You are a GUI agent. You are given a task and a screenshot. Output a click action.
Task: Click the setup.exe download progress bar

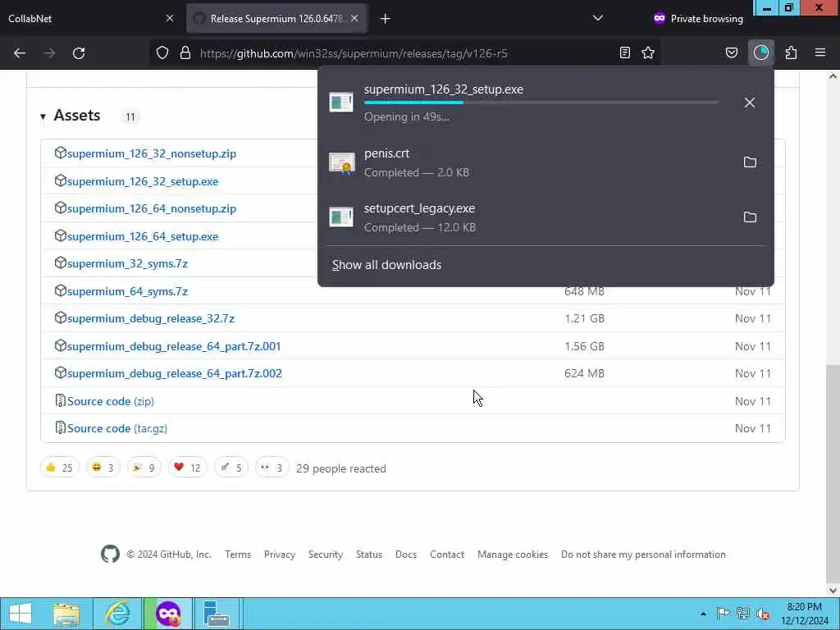tap(541, 103)
